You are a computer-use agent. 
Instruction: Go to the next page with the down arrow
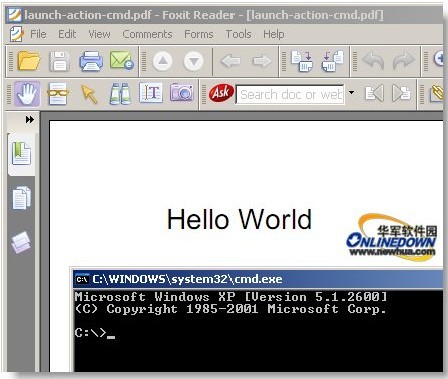(194, 61)
